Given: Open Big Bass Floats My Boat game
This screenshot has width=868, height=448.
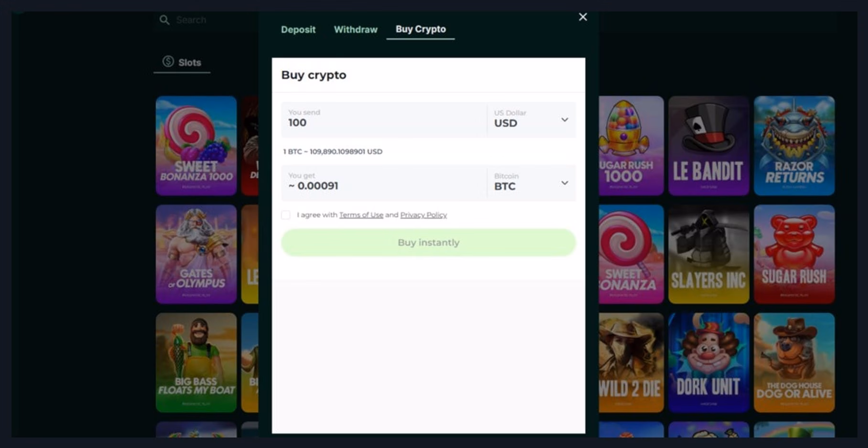Looking at the screenshot, I should 196,363.
